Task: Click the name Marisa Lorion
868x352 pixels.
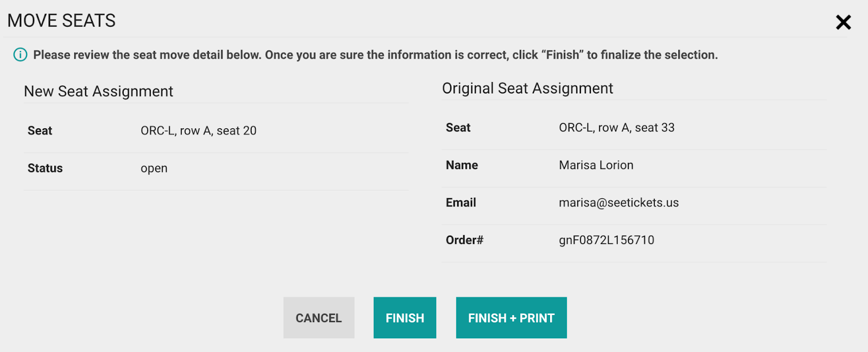Action: 596,165
